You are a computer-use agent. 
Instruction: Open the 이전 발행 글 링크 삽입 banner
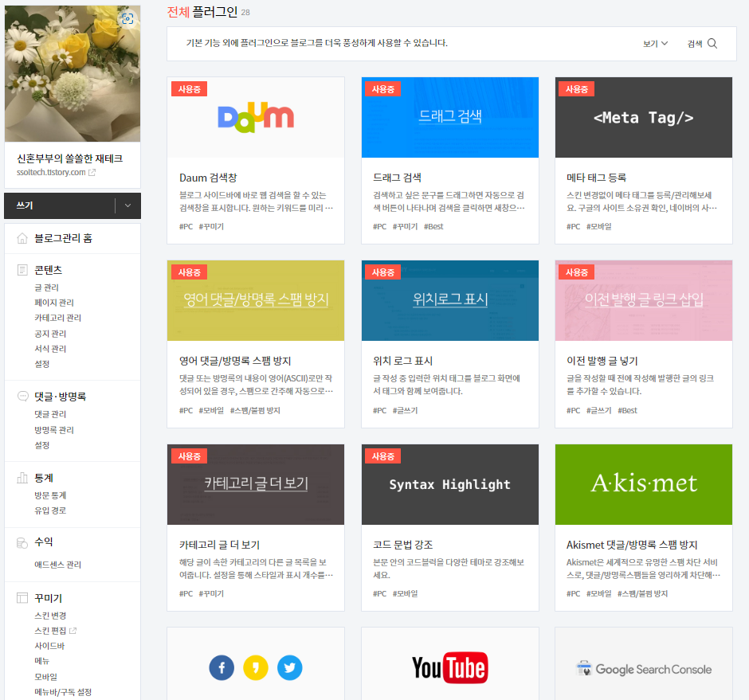[644, 300]
